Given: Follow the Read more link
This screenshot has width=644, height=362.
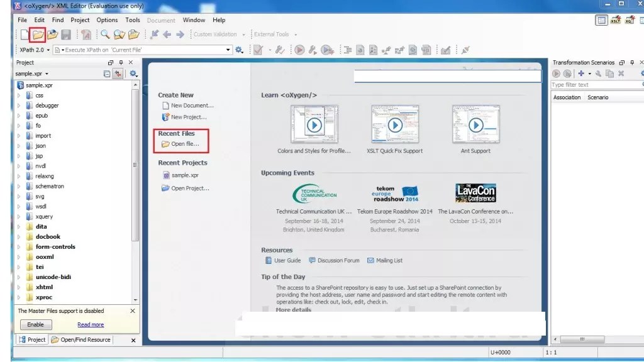Looking at the screenshot, I should [x=91, y=325].
